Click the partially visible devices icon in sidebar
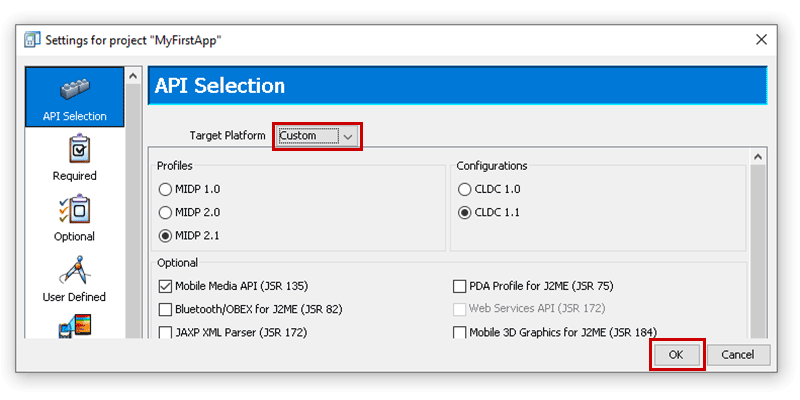800x400 pixels. [x=74, y=326]
